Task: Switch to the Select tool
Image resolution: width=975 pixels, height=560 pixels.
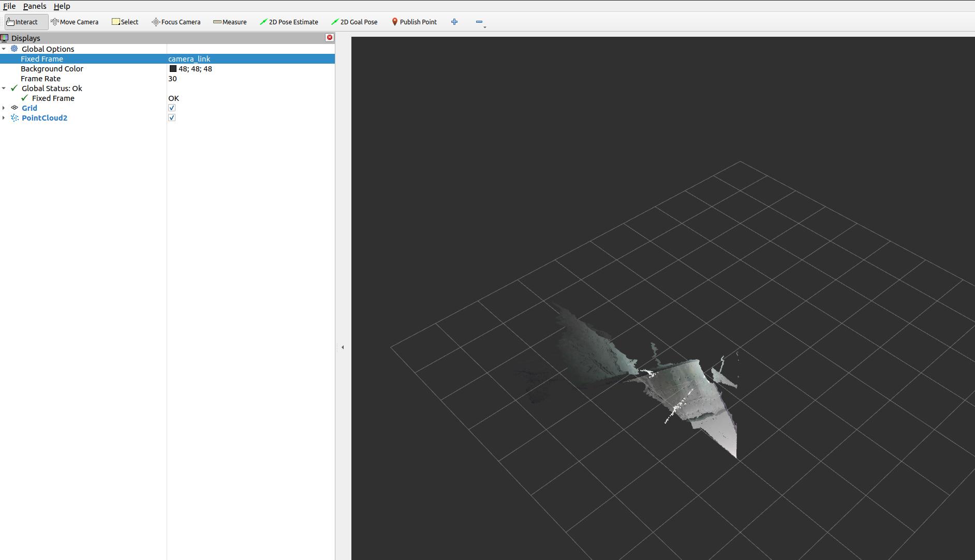Action: tap(125, 22)
